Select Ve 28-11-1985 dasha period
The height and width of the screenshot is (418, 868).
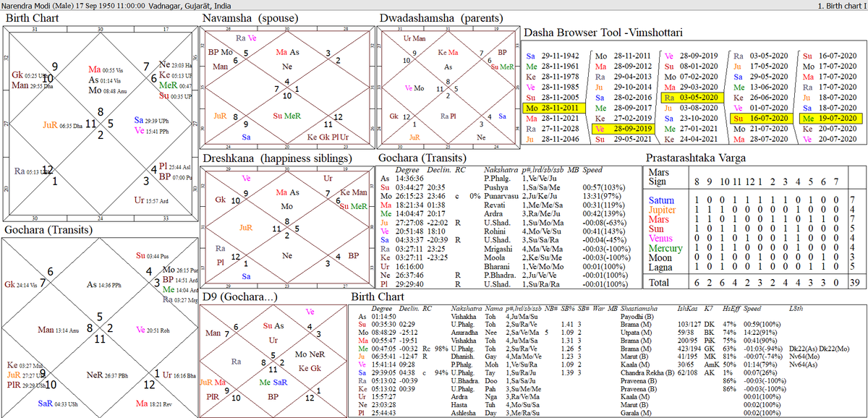pos(554,86)
